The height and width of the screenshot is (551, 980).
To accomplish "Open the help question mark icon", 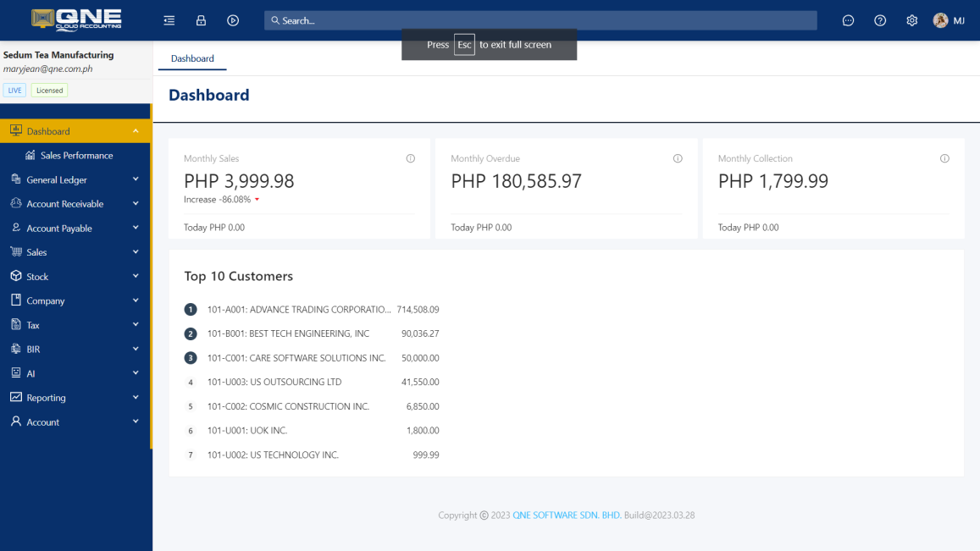I will [x=880, y=20].
